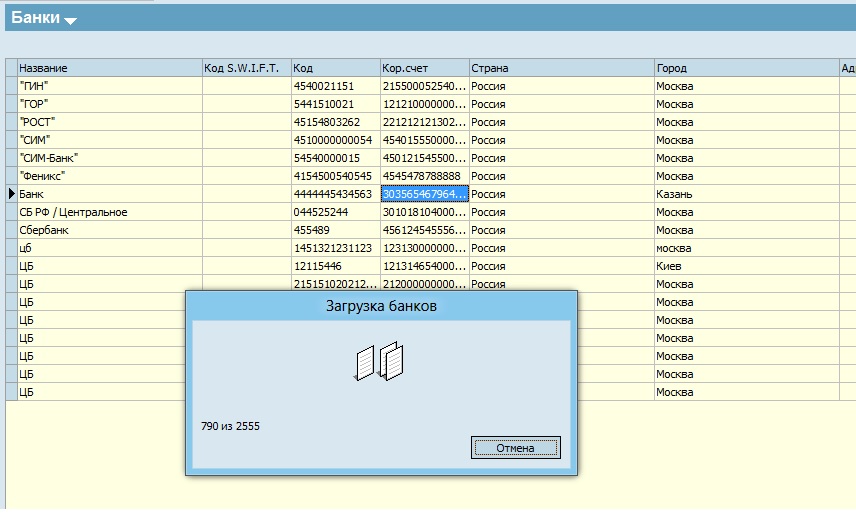The width and height of the screenshot is (856, 515).
Task: Click Кор.счет cell 121210000000...
Action: tap(425, 104)
